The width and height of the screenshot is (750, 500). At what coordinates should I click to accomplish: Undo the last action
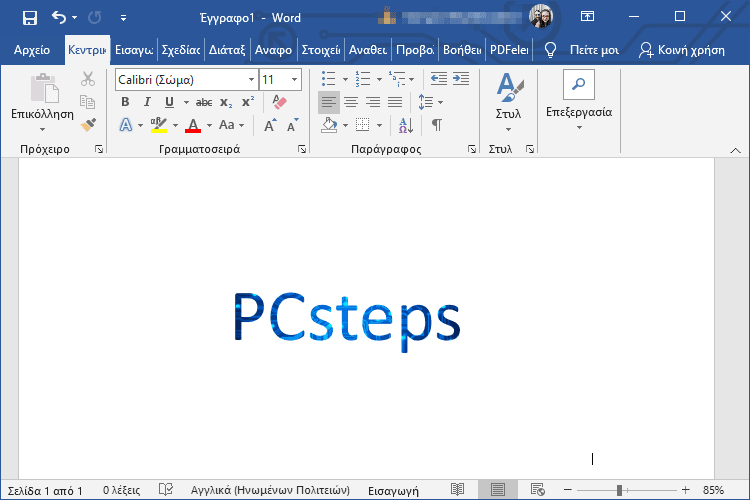click(x=59, y=18)
